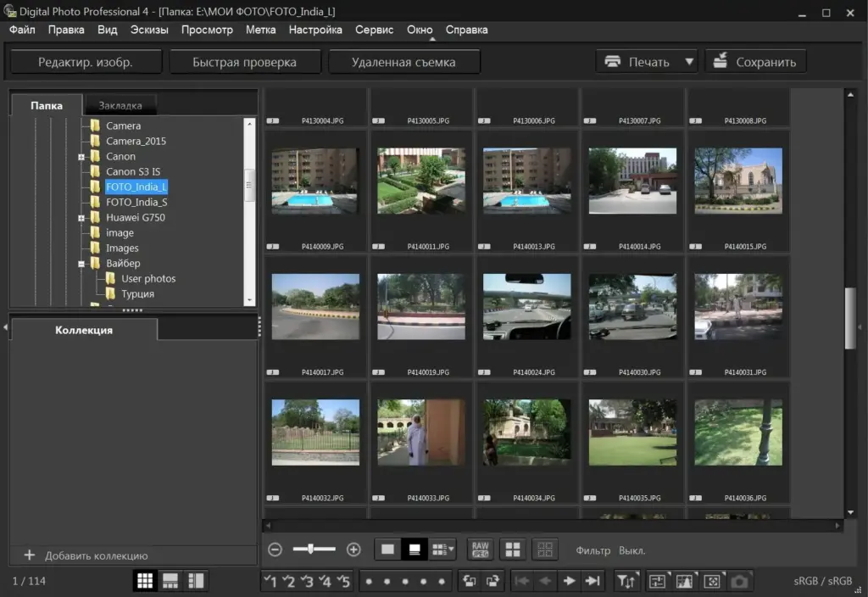
Task: Click zoom out thumbnails minus icon
Action: coord(275,550)
